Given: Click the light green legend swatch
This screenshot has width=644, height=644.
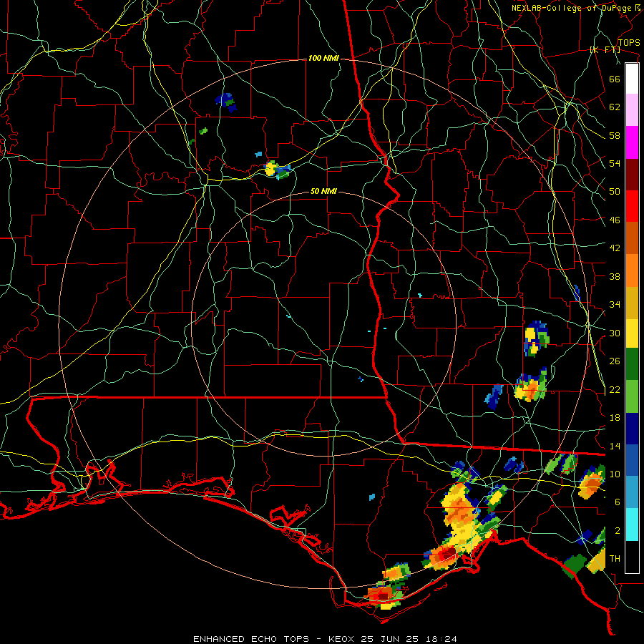Looking at the screenshot, I should point(632,396).
